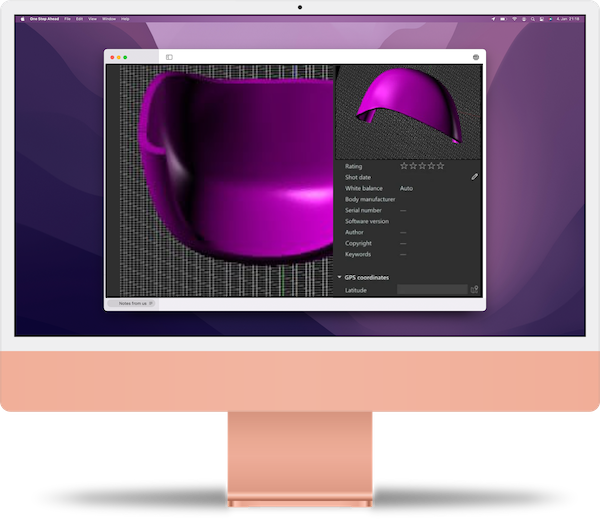Toggle the sidebar from the window toolbar
This screenshot has width=600, height=525.
click(169, 57)
